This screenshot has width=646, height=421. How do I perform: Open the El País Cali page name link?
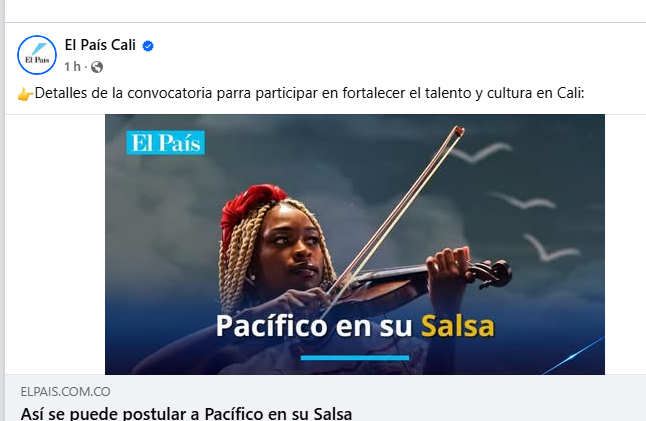[100, 45]
